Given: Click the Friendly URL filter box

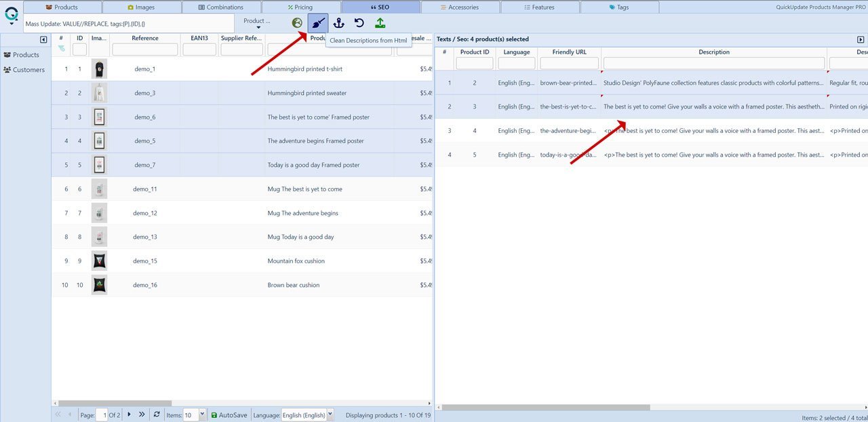Looking at the screenshot, I should coord(569,63).
